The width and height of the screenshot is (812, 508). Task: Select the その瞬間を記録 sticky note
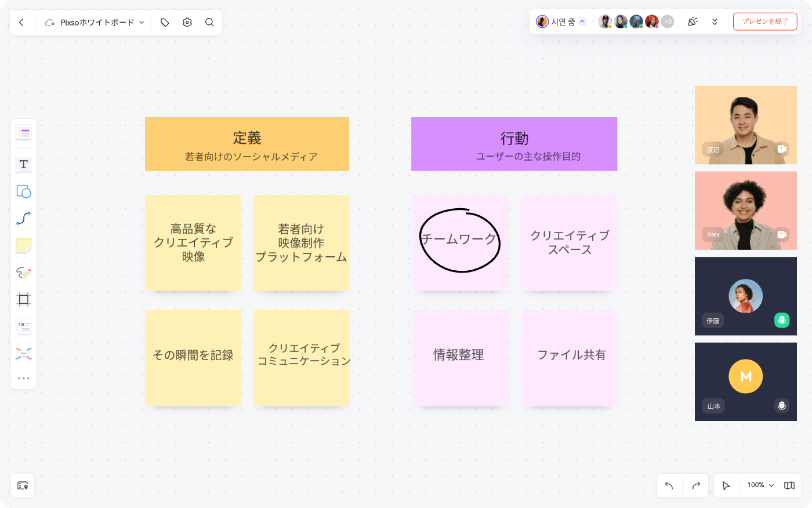tap(193, 358)
